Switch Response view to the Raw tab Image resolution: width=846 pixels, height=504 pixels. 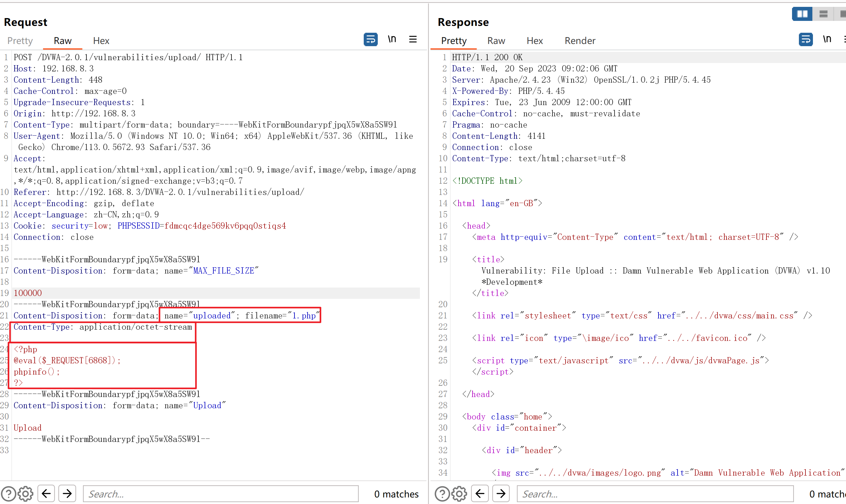pos(496,41)
